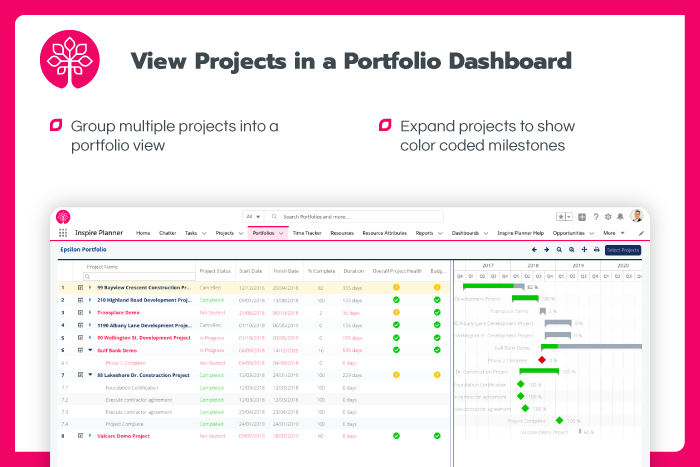
Task: Click the % Complete column header
Action: pos(321,271)
